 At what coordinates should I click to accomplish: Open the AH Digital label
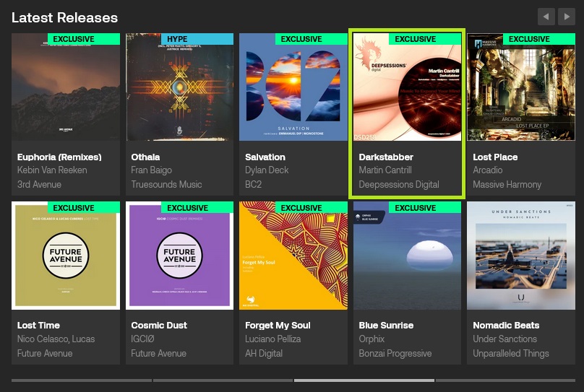pyautogui.click(x=264, y=353)
